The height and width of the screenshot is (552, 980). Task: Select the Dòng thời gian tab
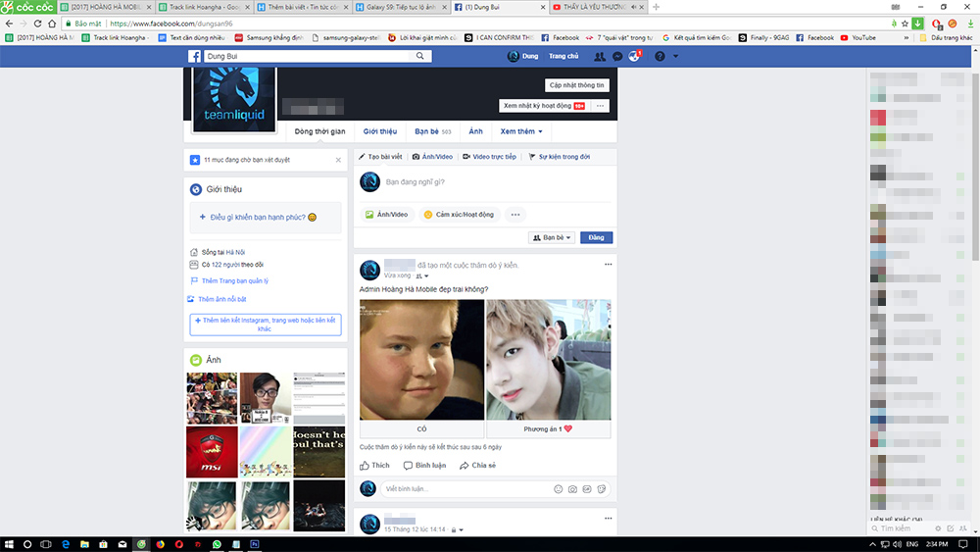tap(320, 131)
